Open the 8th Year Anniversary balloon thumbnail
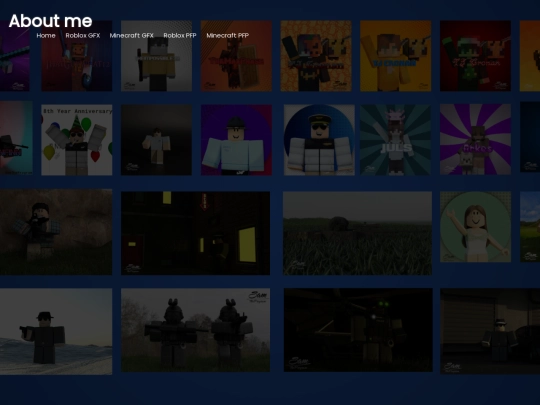 point(77,140)
